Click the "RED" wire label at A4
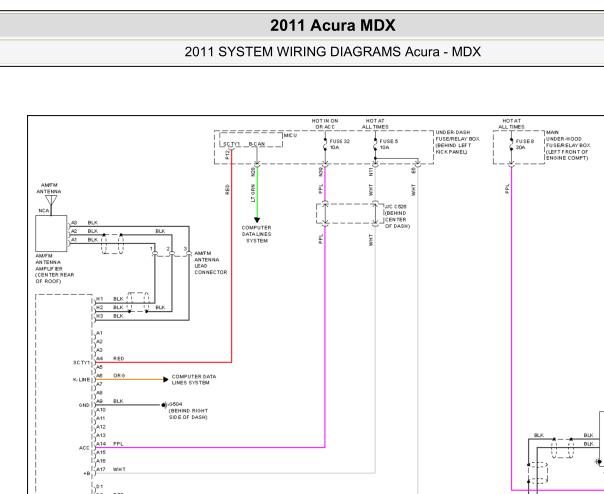 coord(119,358)
